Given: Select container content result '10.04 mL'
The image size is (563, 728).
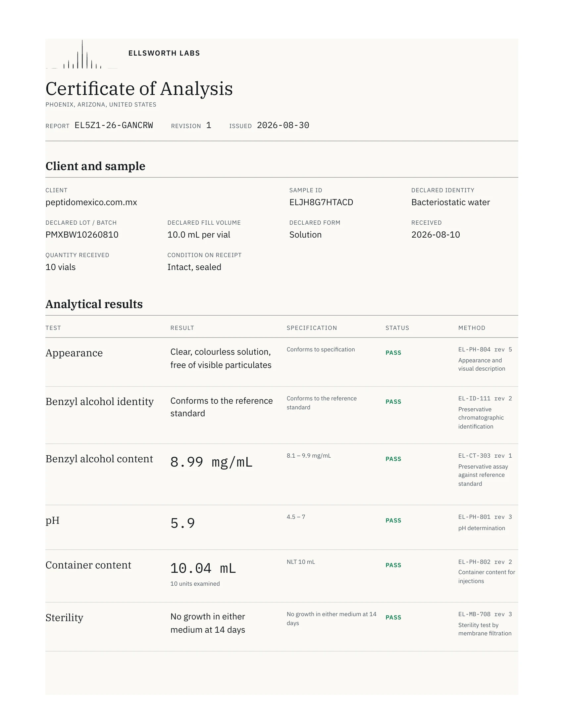Looking at the screenshot, I should 203,568.
